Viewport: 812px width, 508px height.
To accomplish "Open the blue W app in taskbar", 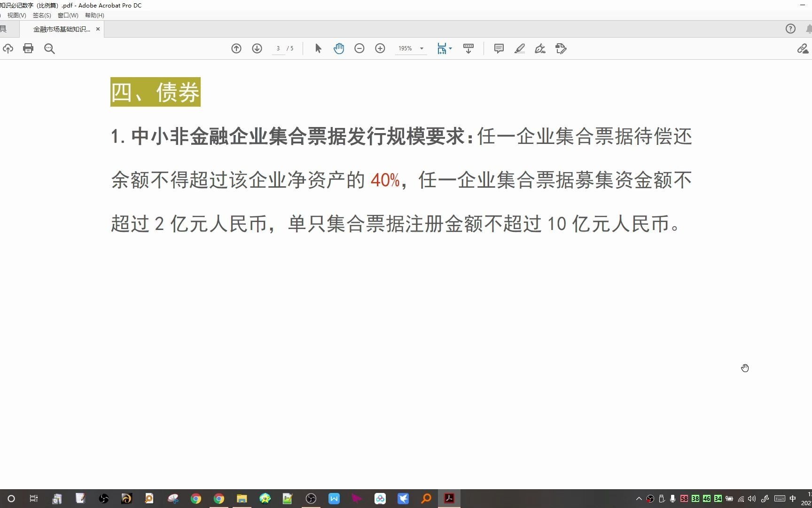I will point(334,499).
